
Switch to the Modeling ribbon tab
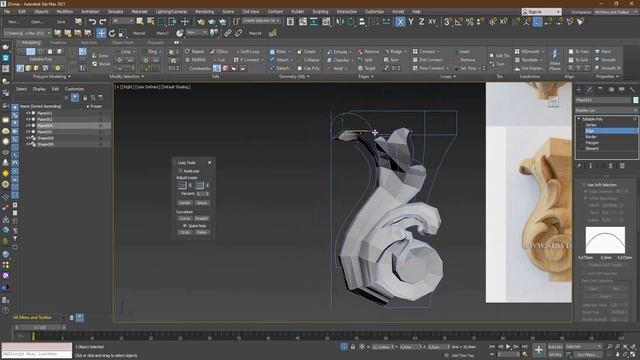(x=31, y=42)
